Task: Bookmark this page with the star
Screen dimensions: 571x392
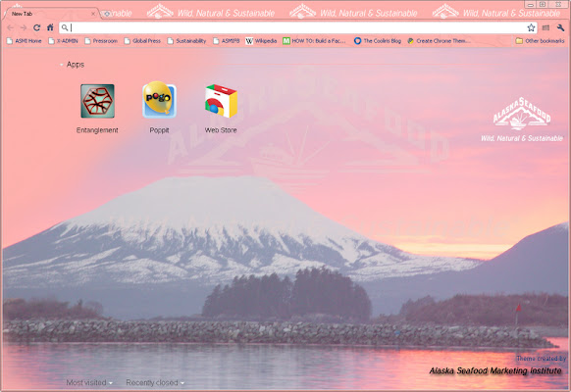Action: pyautogui.click(x=531, y=27)
